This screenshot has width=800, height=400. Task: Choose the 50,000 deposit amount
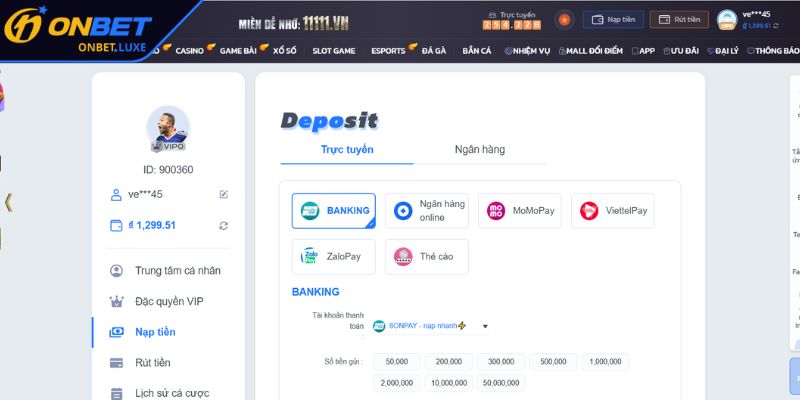[397, 362]
